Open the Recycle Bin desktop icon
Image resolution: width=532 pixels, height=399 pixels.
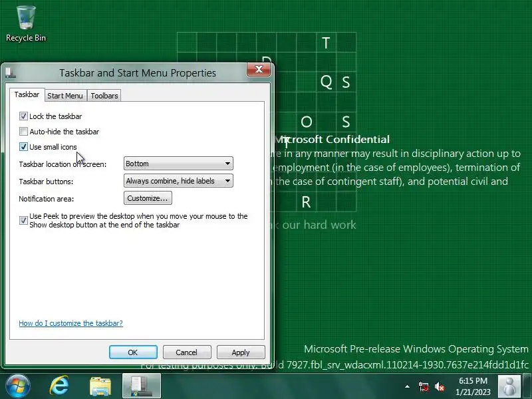pos(26,24)
